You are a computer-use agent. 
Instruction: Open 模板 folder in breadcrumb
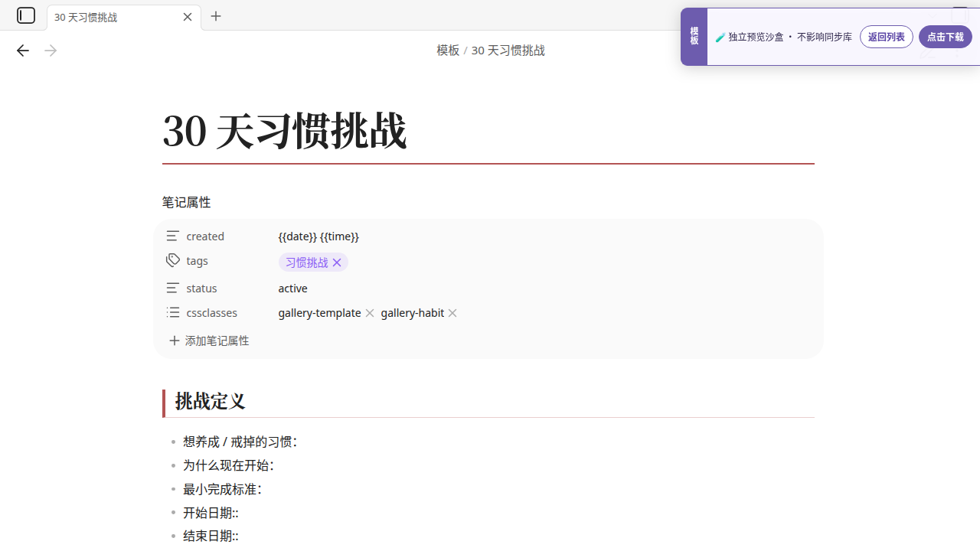448,51
